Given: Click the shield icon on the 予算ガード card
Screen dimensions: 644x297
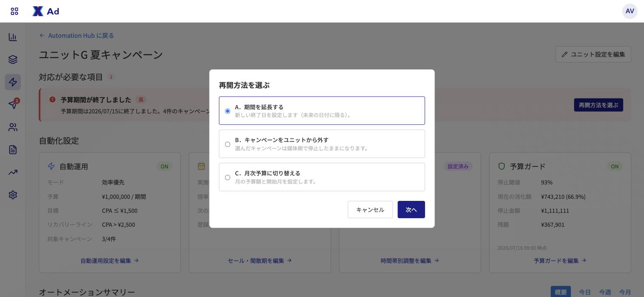Looking at the screenshot, I should [501, 166].
